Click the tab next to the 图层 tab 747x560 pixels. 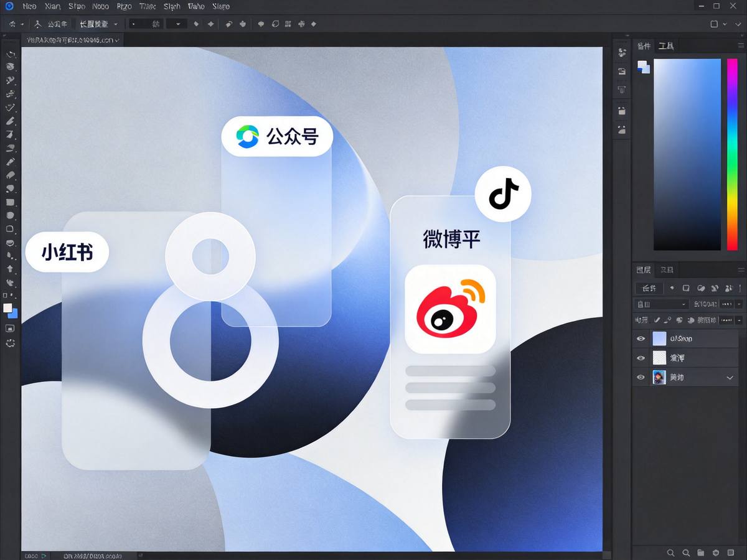[667, 270]
